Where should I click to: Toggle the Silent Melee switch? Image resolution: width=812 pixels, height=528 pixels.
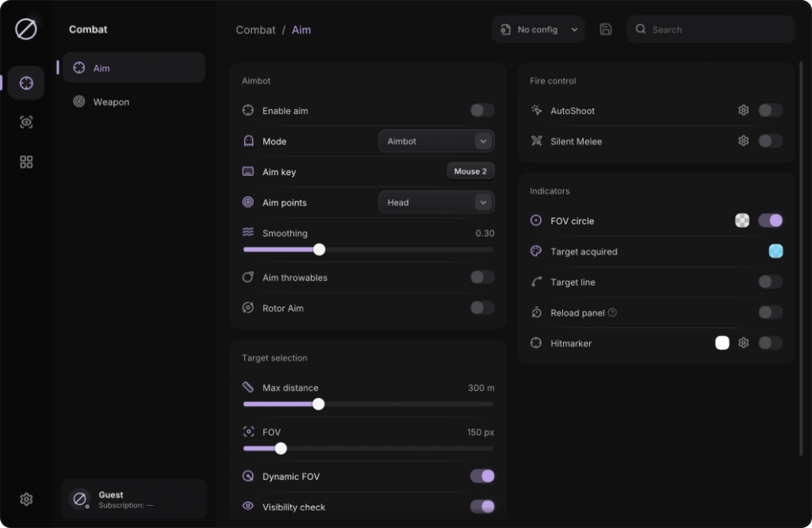(x=770, y=141)
